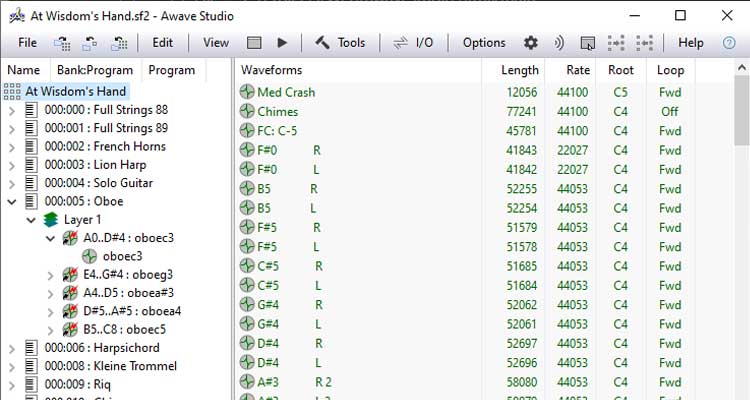Expand 000:002 French Horns instrument
Image resolution: width=750 pixels, height=400 pixels.
coord(12,147)
